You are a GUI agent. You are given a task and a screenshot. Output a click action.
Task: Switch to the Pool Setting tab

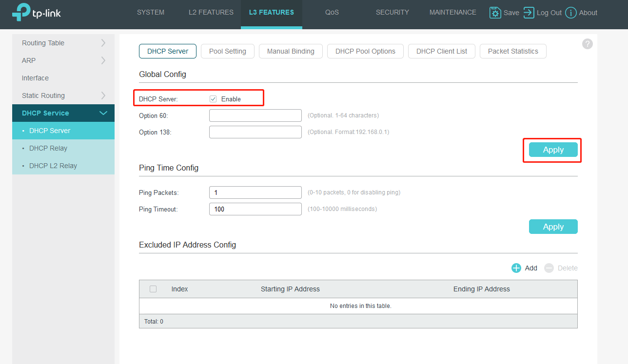(x=228, y=51)
